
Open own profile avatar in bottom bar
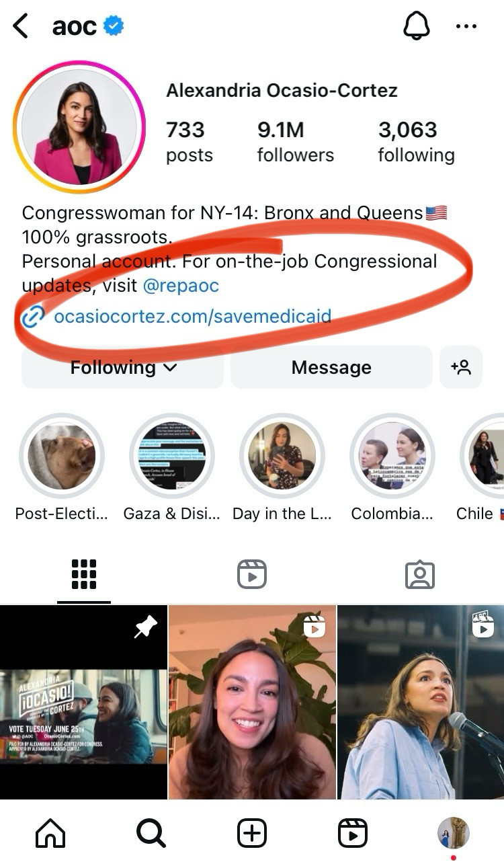tap(454, 833)
